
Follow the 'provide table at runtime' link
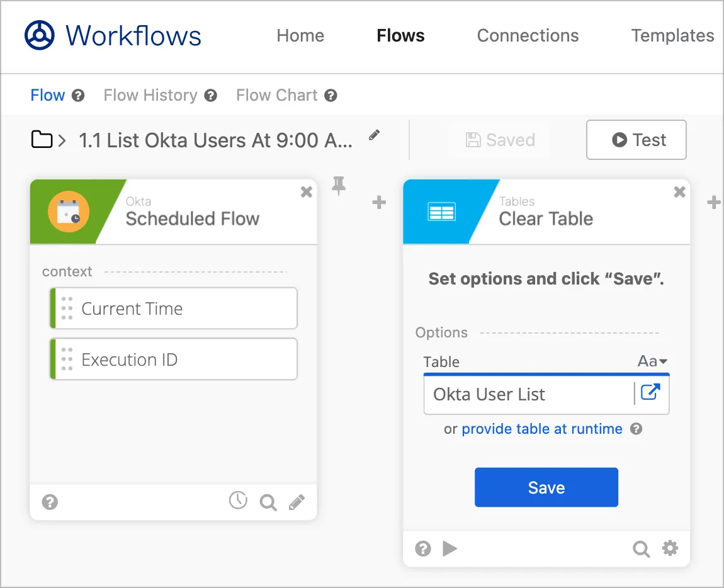click(541, 429)
